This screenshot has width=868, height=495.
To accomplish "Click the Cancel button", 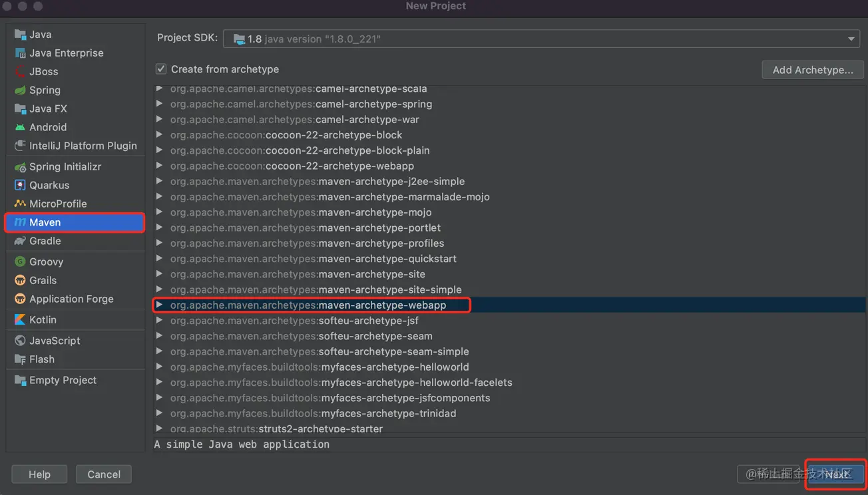I will (x=104, y=474).
